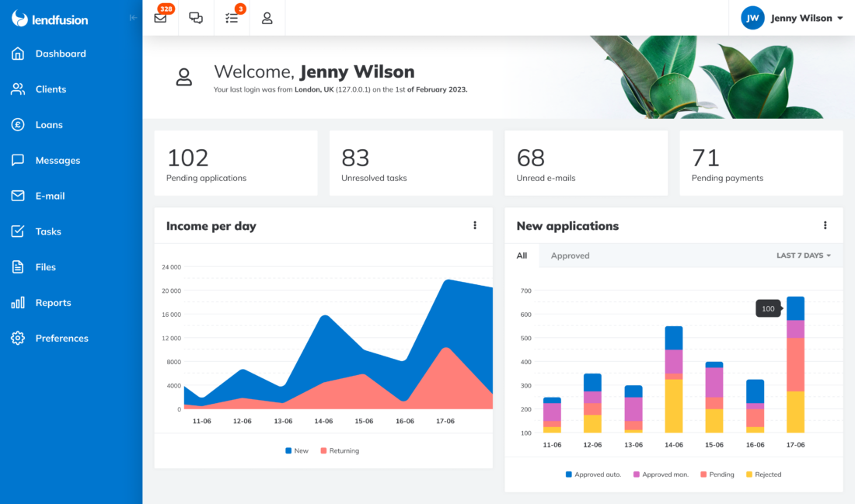This screenshot has width=855, height=504.
Task: Open the LAST 7 DAYS date range dropdown
Action: (x=803, y=255)
